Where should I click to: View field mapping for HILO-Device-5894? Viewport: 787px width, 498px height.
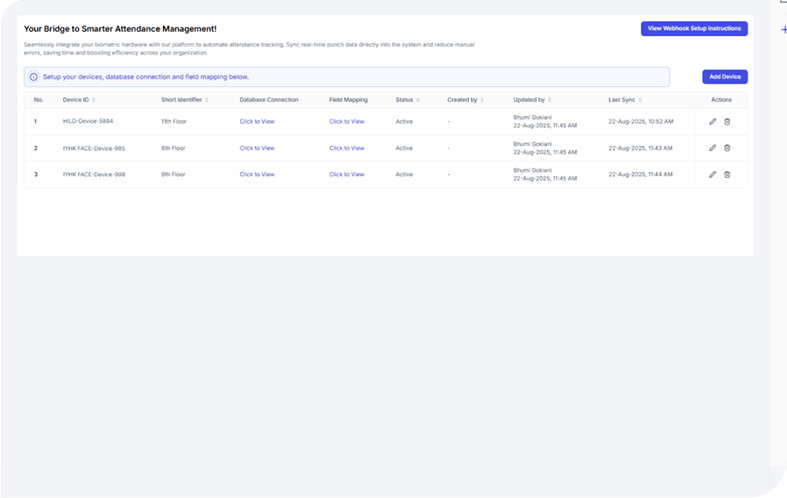(346, 121)
